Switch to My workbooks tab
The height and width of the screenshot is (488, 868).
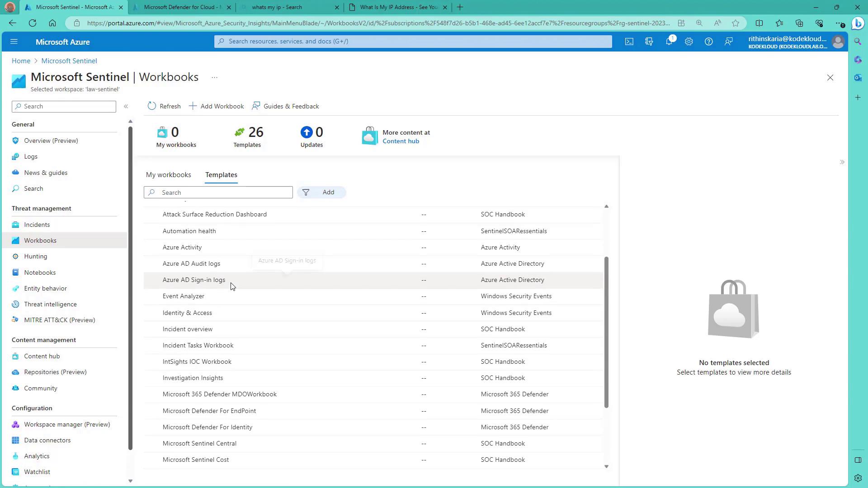click(x=168, y=175)
